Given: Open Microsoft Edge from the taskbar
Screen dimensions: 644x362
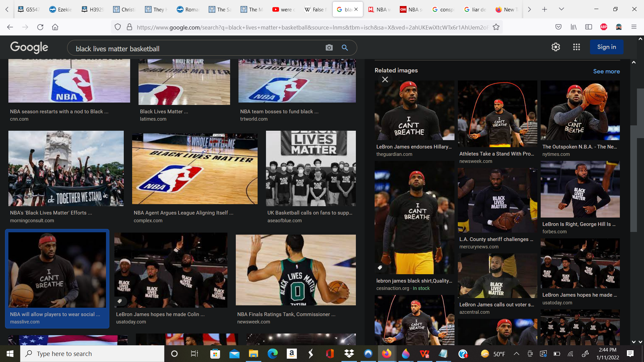Looking at the screenshot, I should point(272,354).
